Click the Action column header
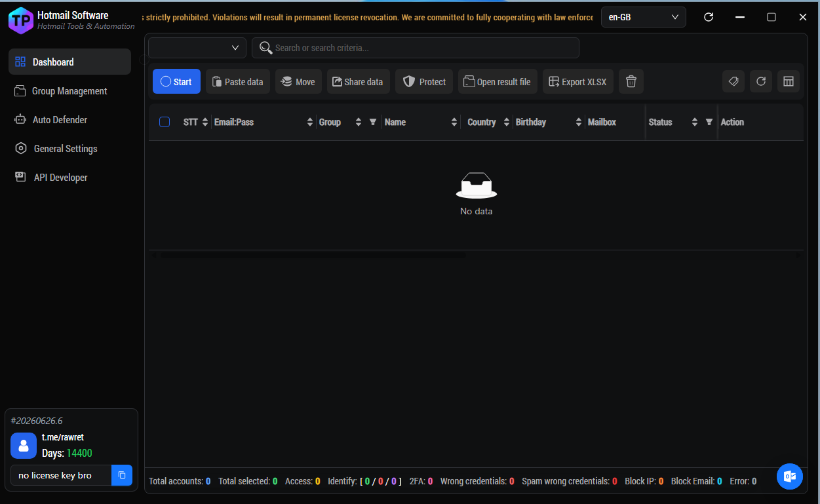 tap(732, 123)
